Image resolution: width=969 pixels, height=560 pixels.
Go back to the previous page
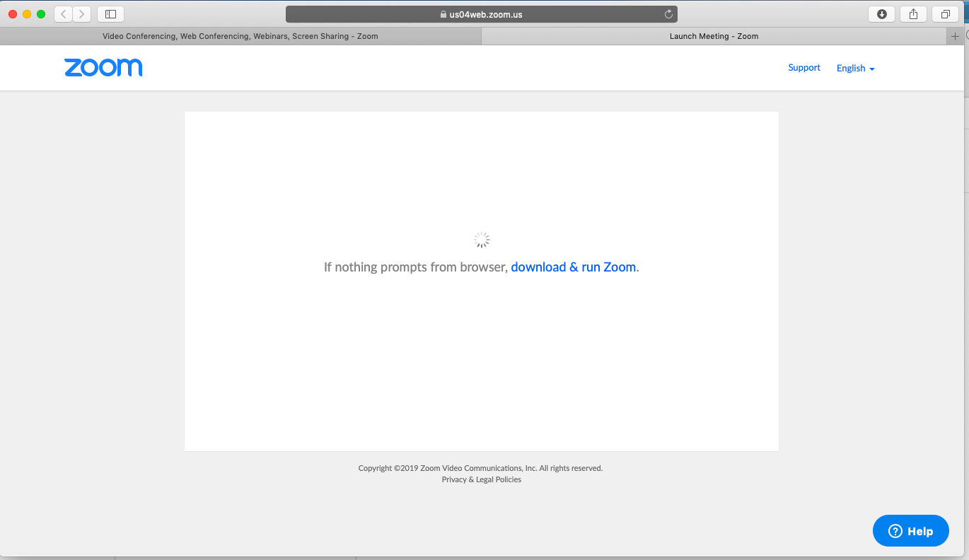[64, 14]
